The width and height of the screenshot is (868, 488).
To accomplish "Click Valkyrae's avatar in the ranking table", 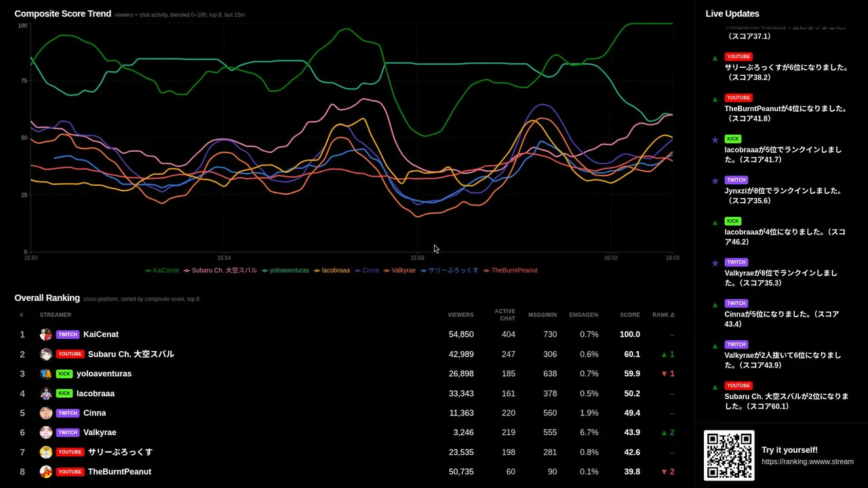I will point(46,432).
